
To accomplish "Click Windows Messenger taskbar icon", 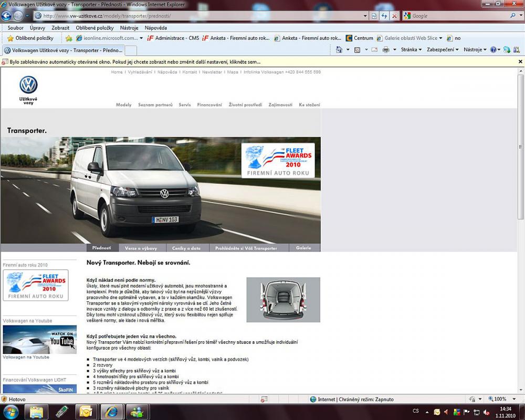I will [x=136, y=412].
